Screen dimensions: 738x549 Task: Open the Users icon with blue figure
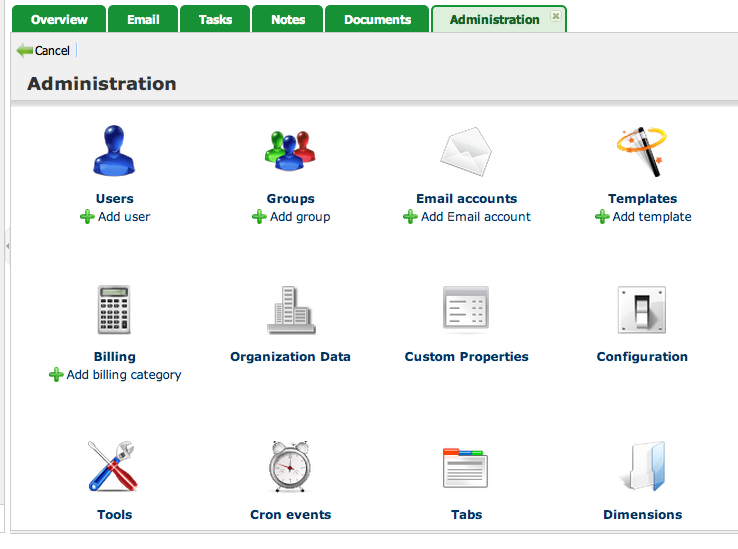pos(114,152)
